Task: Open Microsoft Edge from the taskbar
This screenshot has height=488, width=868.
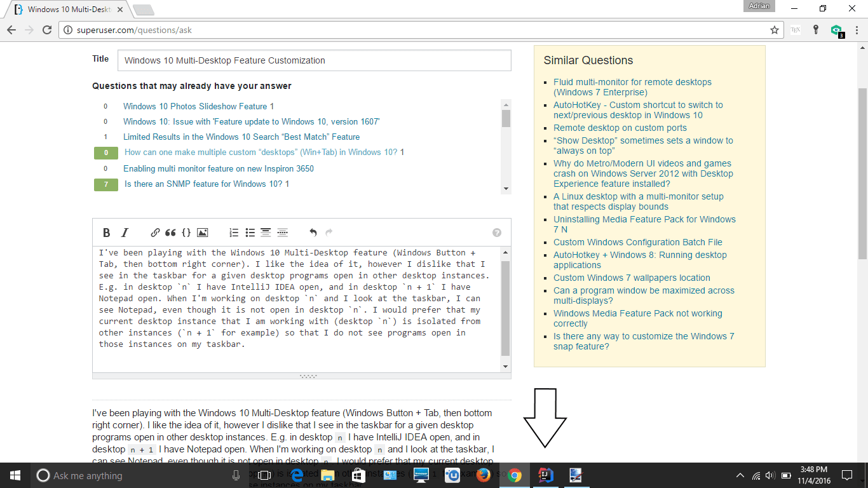Action: coord(297,475)
